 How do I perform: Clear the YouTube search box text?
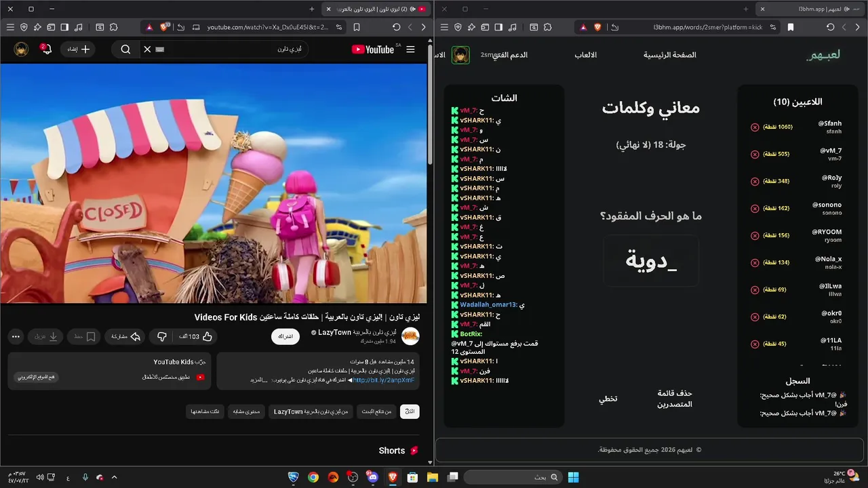point(147,49)
